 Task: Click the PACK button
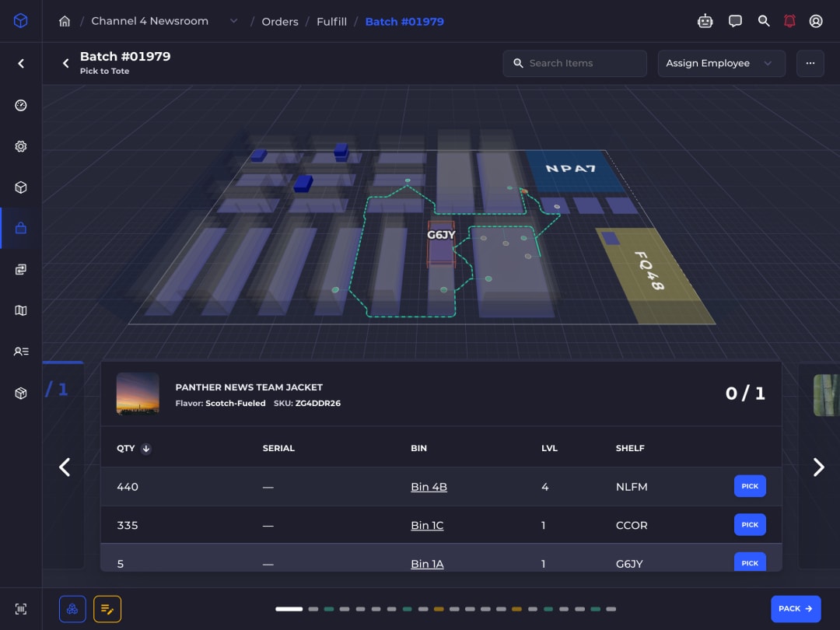tap(796, 609)
